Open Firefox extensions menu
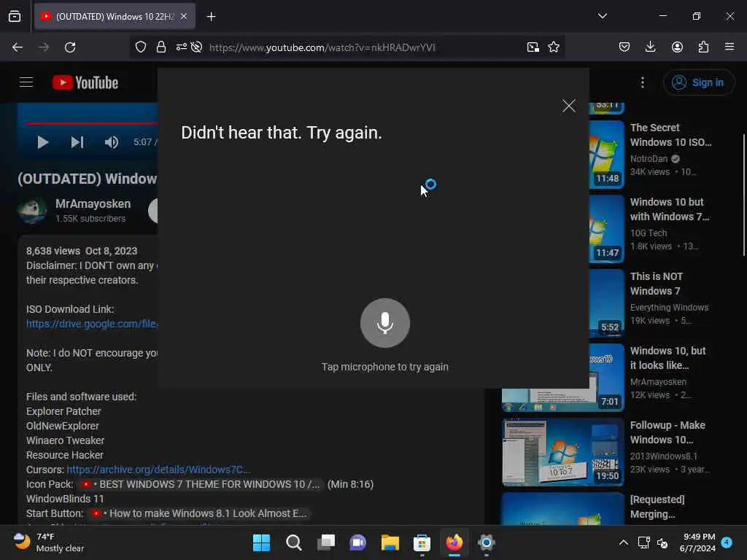This screenshot has width=747, height=560. [703, 47]
